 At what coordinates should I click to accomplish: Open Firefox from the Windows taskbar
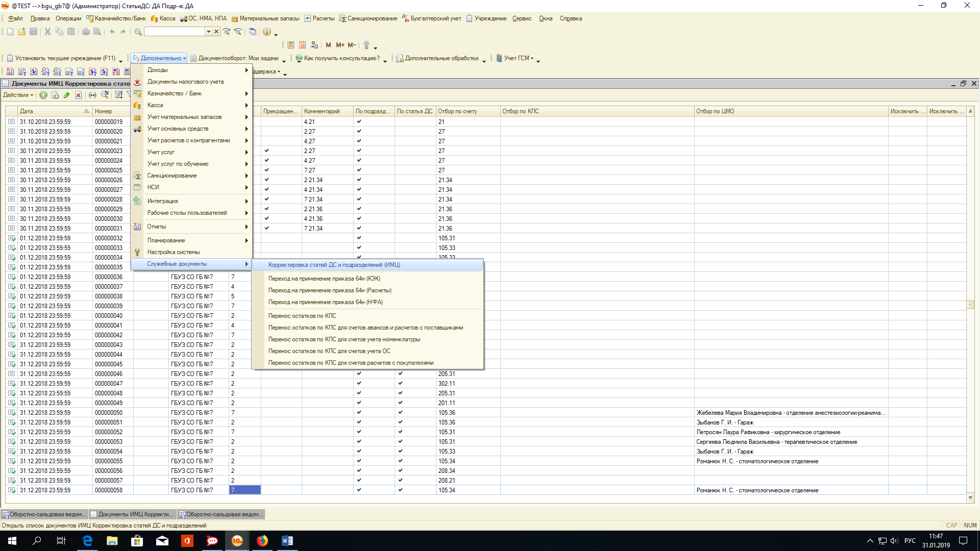(x=262, y=541)
